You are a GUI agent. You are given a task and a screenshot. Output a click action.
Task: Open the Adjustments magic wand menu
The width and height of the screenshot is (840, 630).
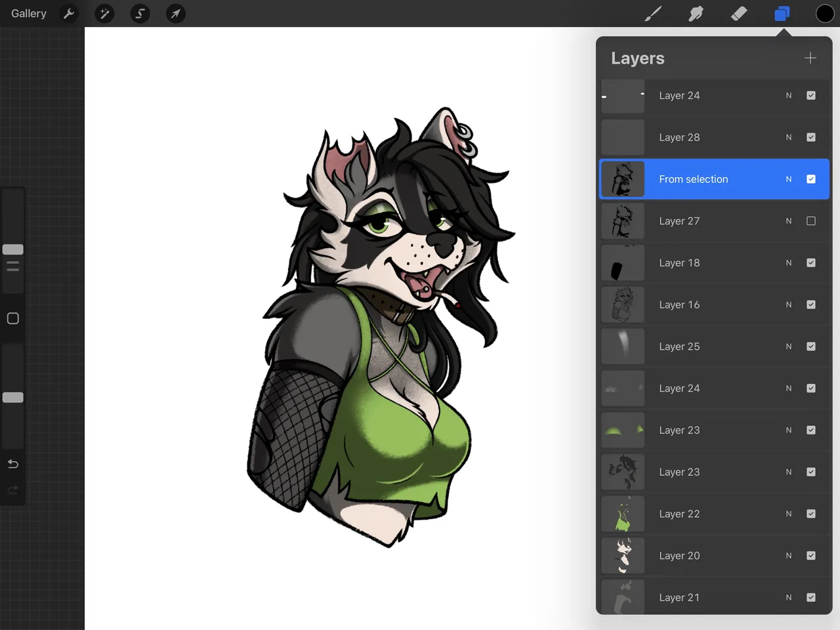(104, 13)
